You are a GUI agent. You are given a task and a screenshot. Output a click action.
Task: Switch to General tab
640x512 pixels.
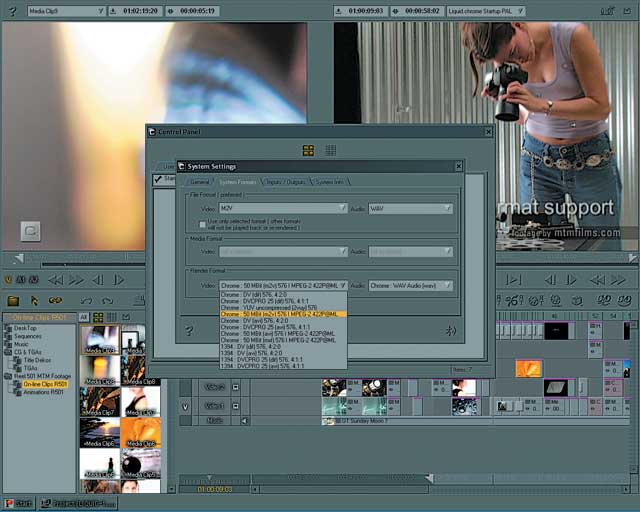[x=199, y=182]
